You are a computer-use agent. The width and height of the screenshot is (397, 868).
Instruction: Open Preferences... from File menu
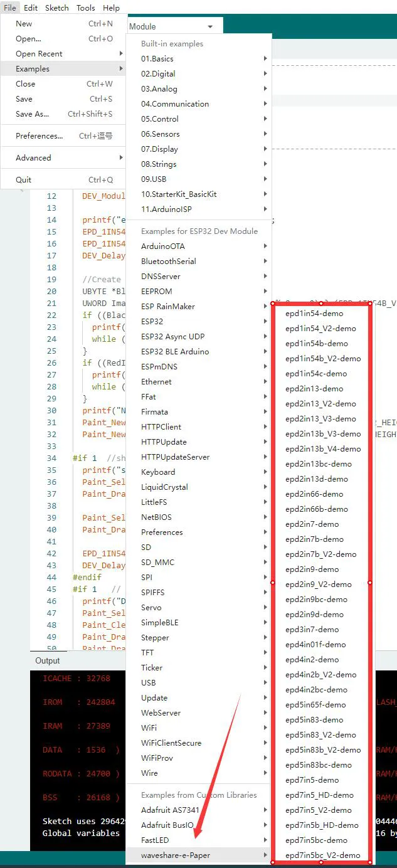tap(63, 136)
